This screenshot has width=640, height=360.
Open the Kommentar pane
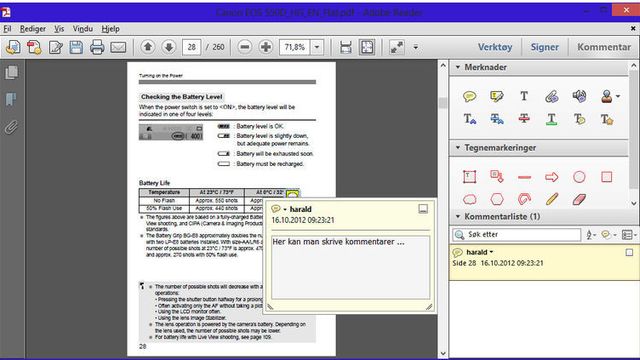tap(604, 47)
